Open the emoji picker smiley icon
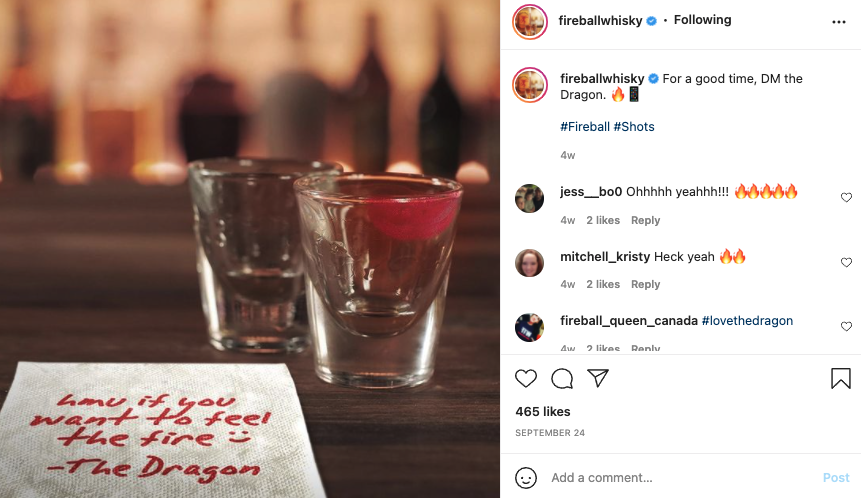The height and width of the screenshot is (498, 861). click(525, 478)
